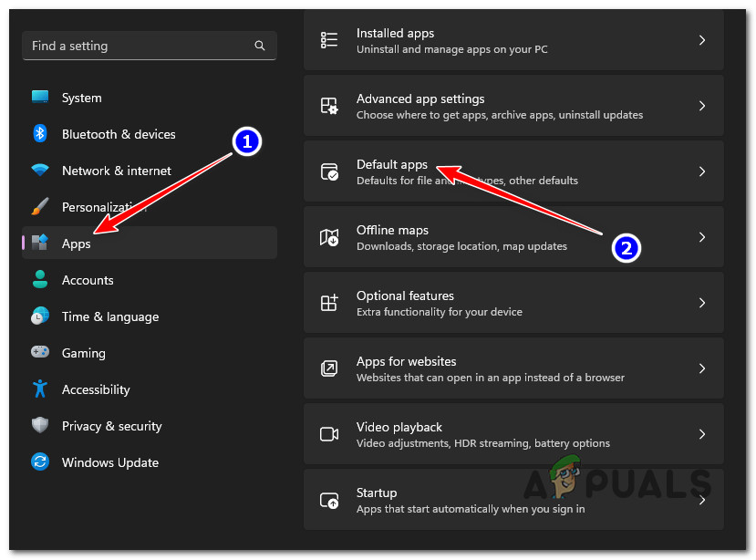This screenshot has width=756, height=560.
Task: Go to System settings category
Action: coord(150,98)
